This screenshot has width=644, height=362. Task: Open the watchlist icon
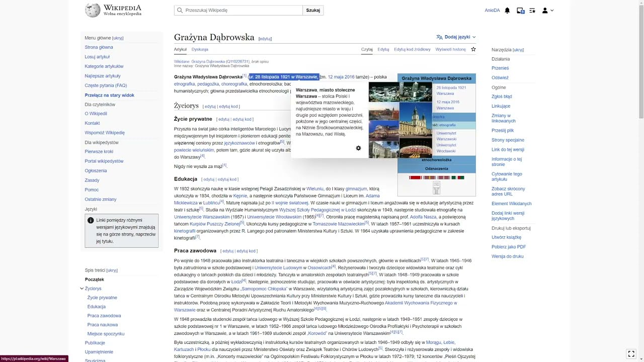coord(532,10)
